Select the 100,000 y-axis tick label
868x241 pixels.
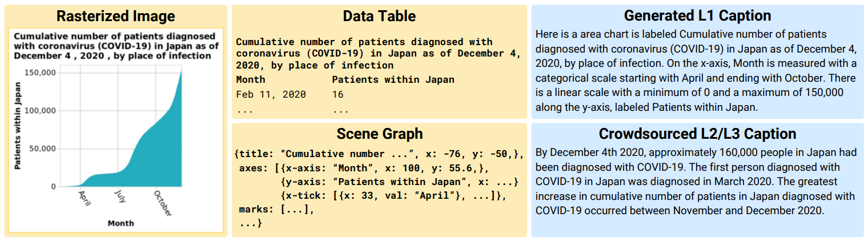[40, 110]
